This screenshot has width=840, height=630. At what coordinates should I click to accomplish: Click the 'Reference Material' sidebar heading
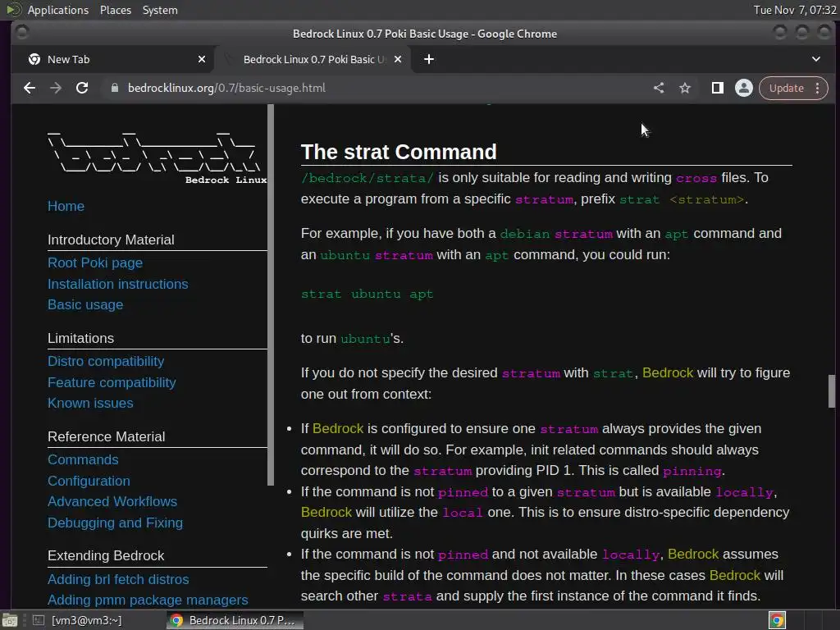[106, 437]
